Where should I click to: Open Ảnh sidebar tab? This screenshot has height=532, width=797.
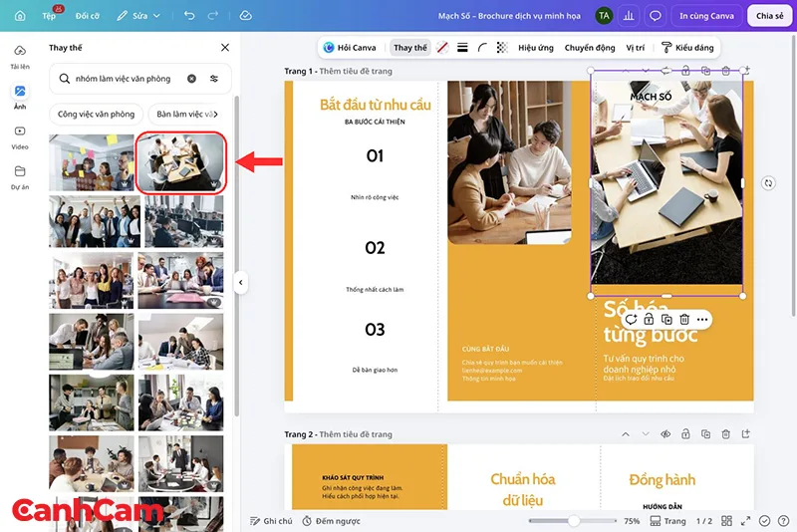tap(20, 97)
